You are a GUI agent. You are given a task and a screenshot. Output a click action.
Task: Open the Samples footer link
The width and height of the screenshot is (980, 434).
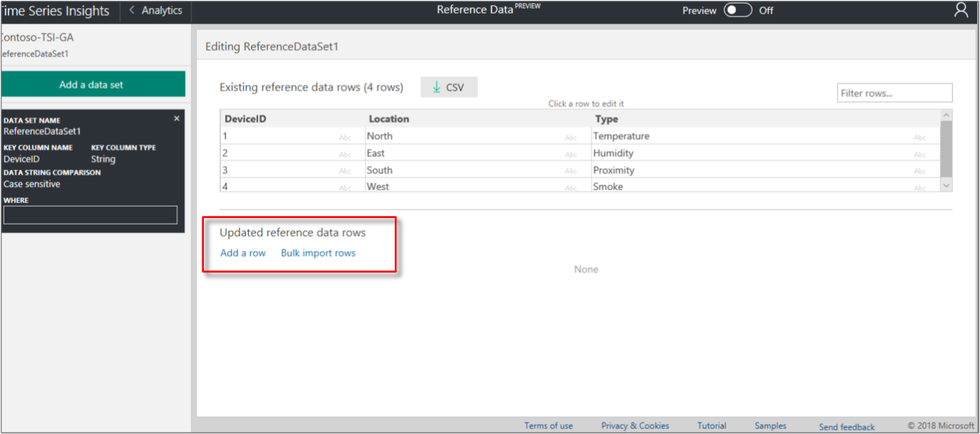(770, 425)
